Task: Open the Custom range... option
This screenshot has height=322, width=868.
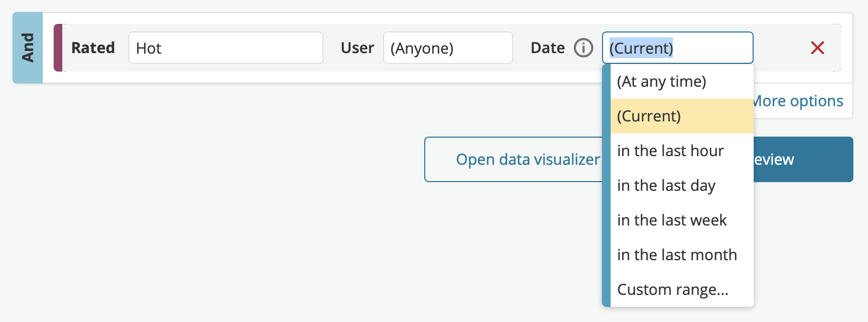Action: click(682, 289)
